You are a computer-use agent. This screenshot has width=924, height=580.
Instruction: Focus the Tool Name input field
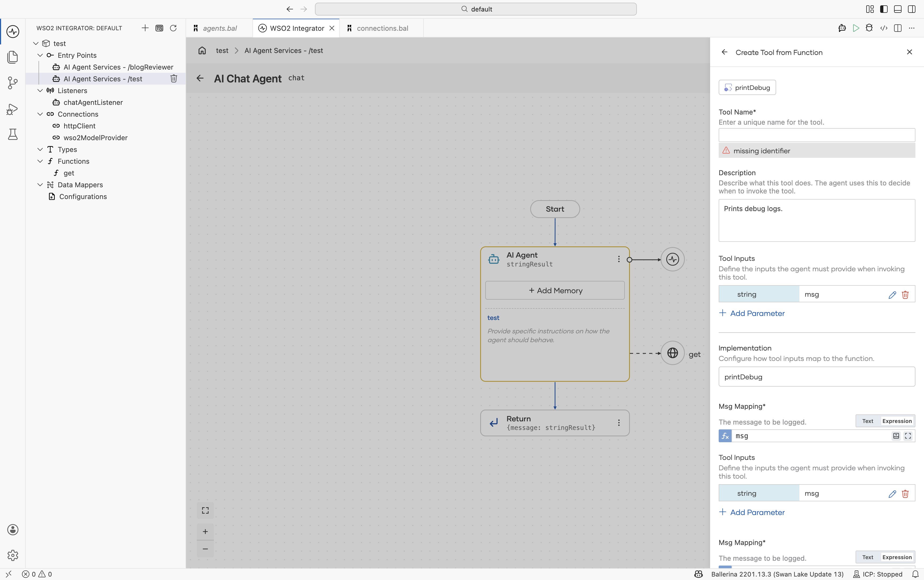(817, 135)
